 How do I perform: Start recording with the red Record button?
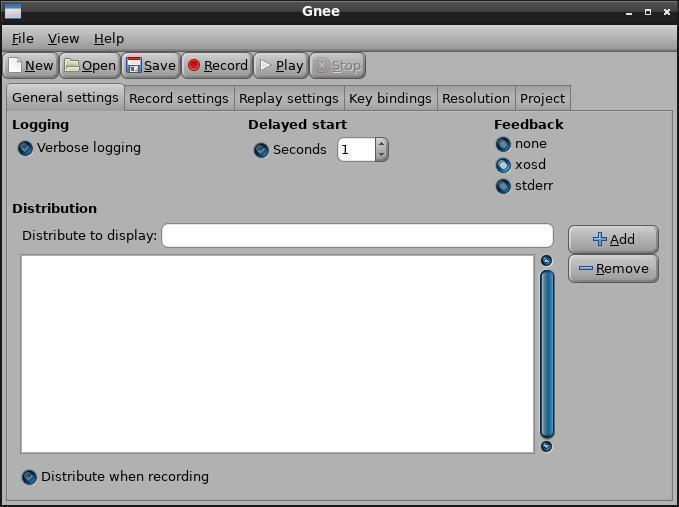click(x=217, y=66)
